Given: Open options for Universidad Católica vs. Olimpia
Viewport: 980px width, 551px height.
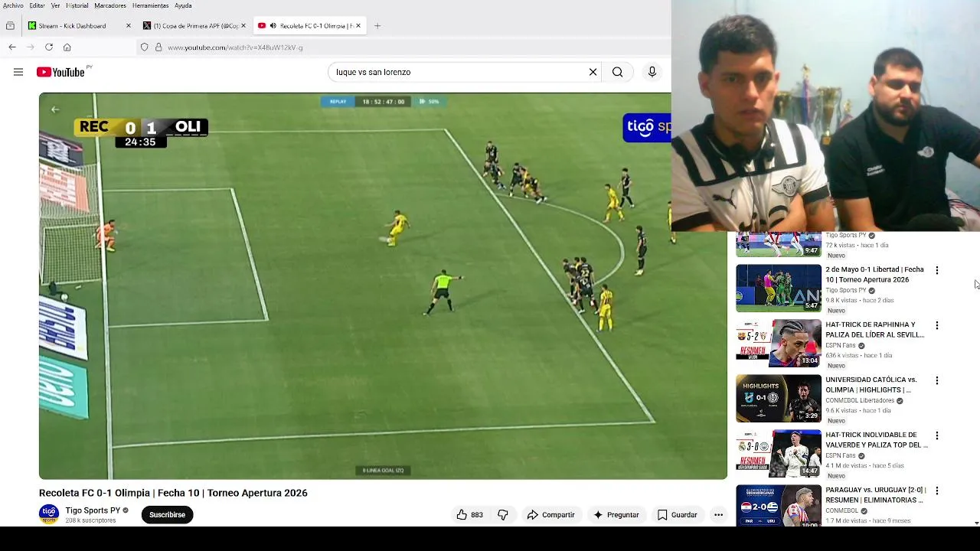Looking at the screenshot, I should pos(937,380).
